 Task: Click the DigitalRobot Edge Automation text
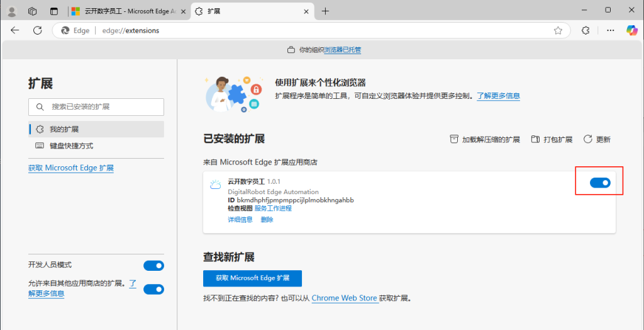(273, 191)
